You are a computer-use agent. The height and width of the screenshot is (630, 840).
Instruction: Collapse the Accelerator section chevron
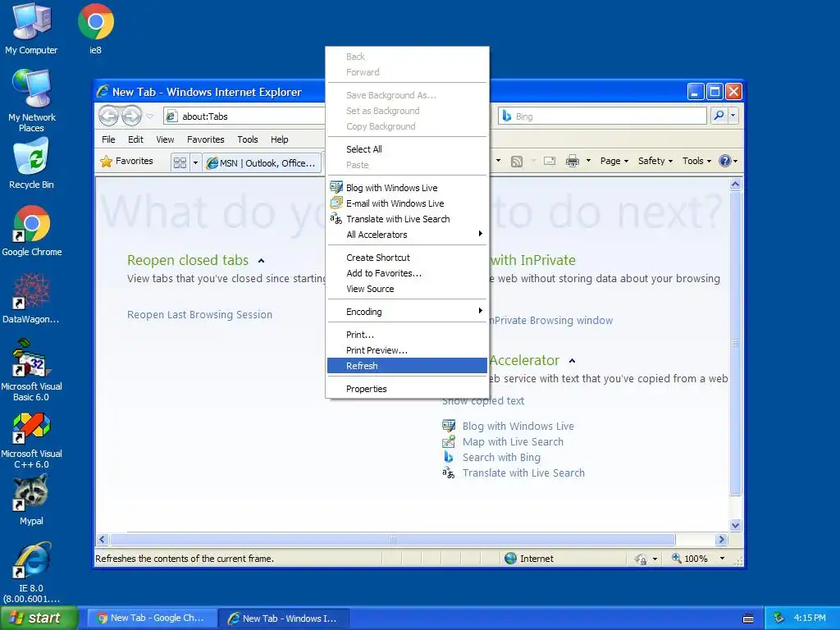572,361
